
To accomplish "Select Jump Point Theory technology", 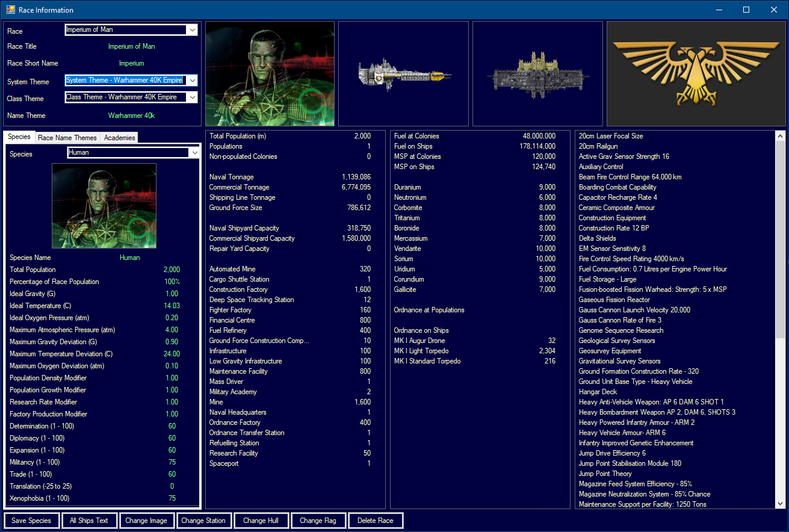I will pos(605,474).
